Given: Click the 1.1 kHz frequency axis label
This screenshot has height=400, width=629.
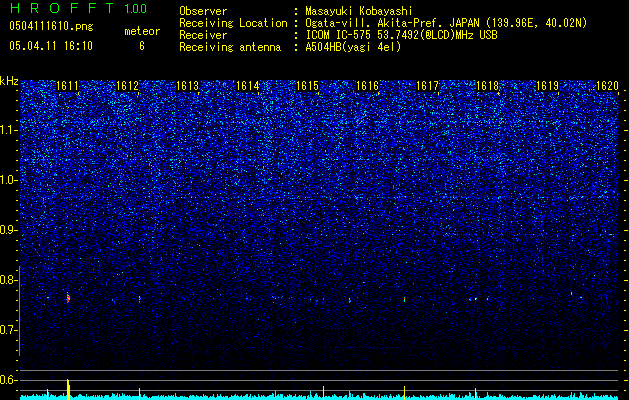Looking at the screenshot, I should [9, 130].
